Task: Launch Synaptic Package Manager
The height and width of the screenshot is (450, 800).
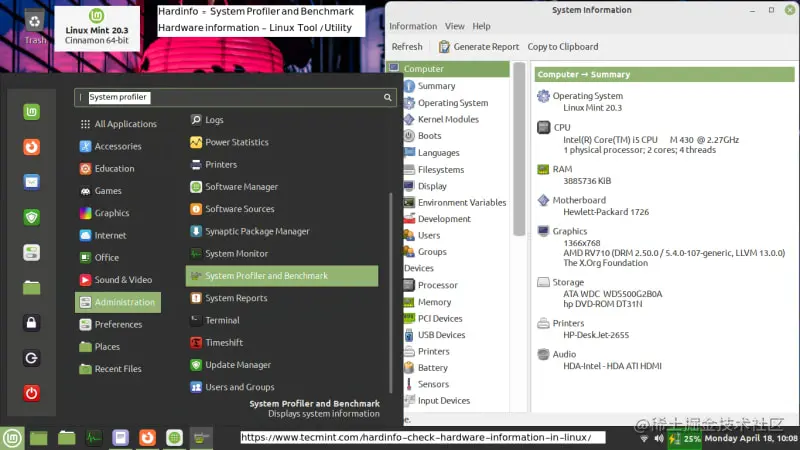Action: [x=249, y=231]
